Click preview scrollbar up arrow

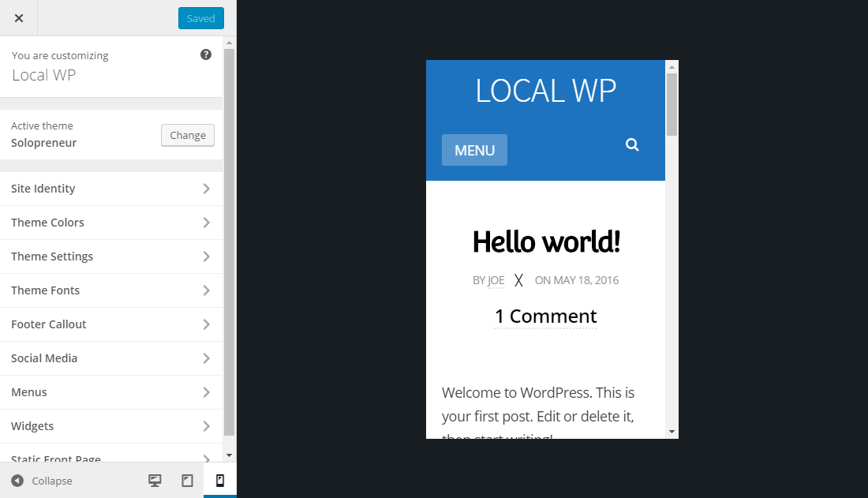tap(672, 67)
